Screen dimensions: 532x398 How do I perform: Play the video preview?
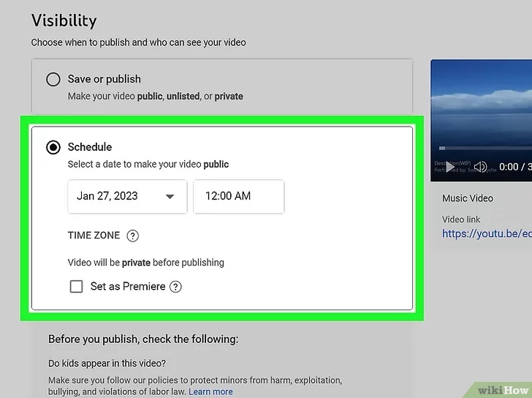click(450, 168)
